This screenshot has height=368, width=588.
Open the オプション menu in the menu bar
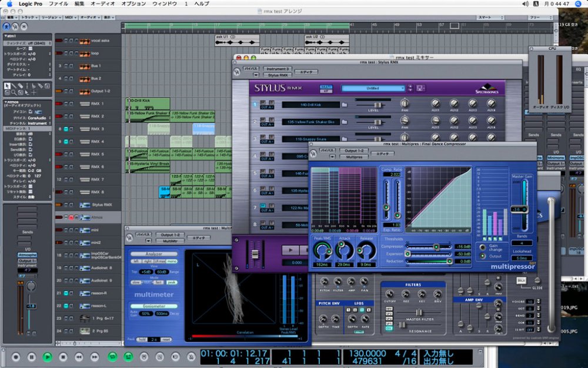pyautogui.click(x=133, y=4)
